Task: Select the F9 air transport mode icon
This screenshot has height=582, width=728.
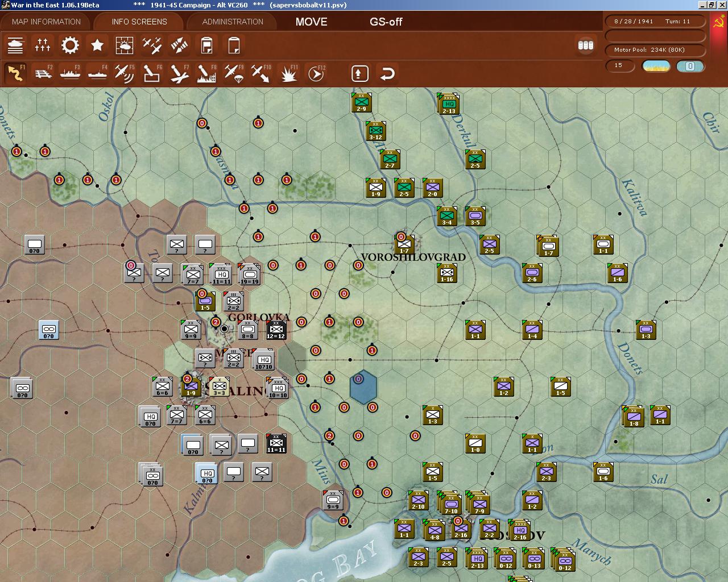Action: tap(234, 73)
